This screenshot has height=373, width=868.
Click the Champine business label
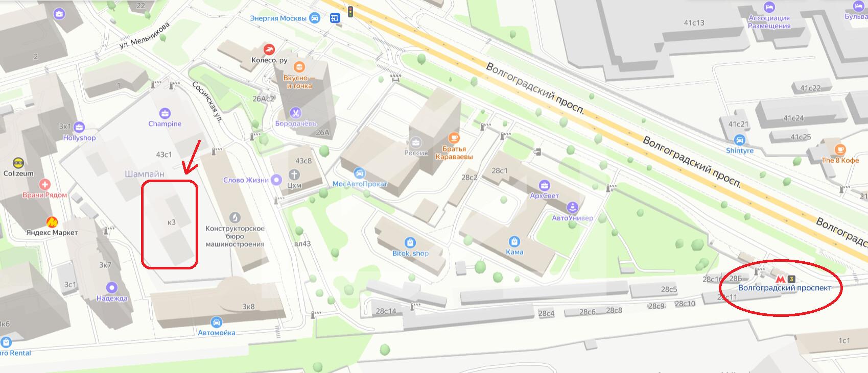(x=165, y=123)
